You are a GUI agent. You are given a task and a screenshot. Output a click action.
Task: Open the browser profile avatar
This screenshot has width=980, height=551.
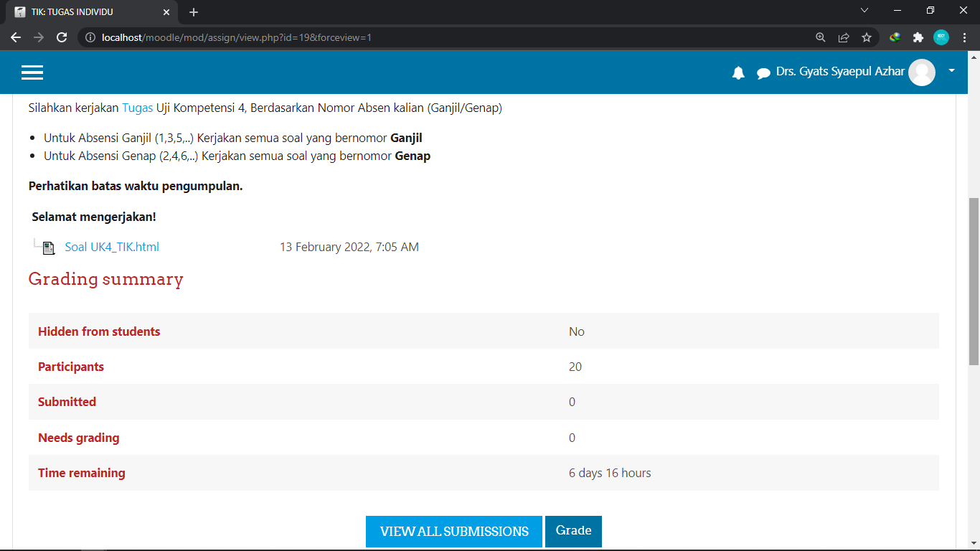(x=941, y=37)
